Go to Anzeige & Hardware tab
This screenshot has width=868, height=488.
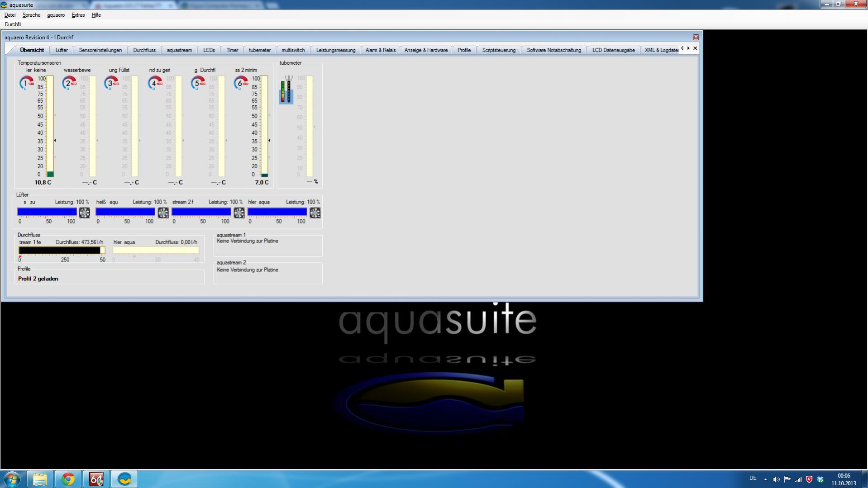pyautogui.click(x=426, y=50)
